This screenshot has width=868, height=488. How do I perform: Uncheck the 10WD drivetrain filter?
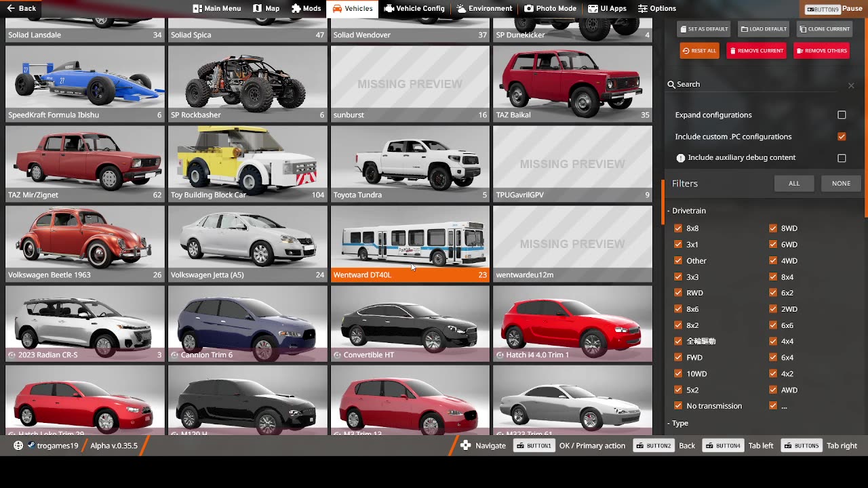[678, 373]
